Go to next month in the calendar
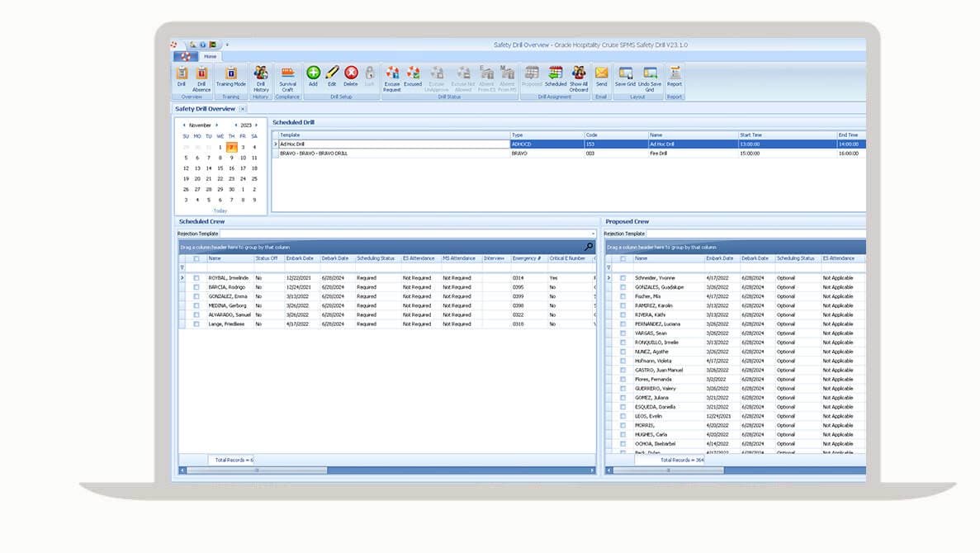 coord(216,125)
